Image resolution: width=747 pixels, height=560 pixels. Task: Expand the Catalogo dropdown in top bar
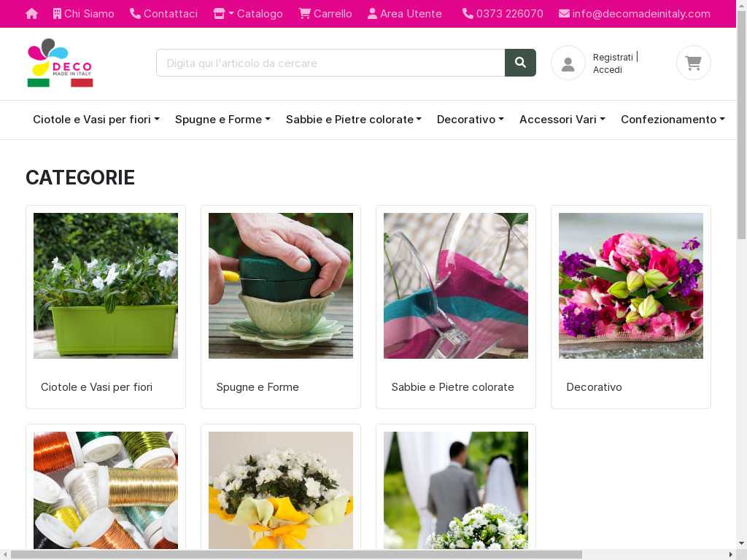tap(248, 14)
